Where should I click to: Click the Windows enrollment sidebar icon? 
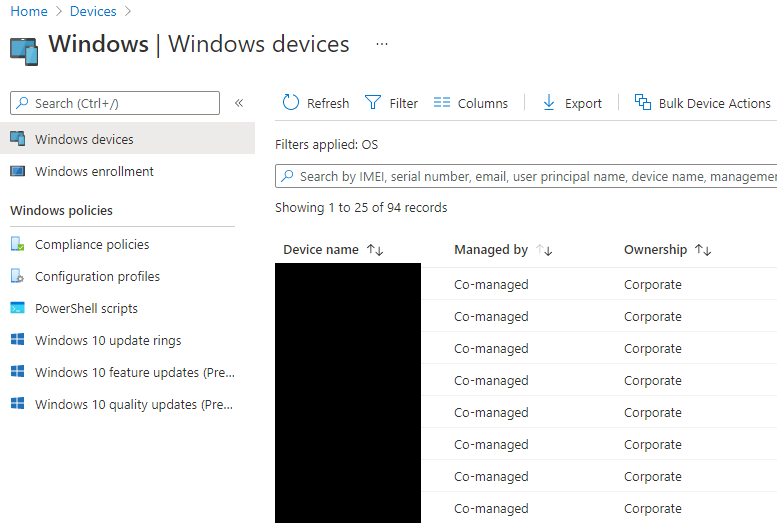(18, 171)
